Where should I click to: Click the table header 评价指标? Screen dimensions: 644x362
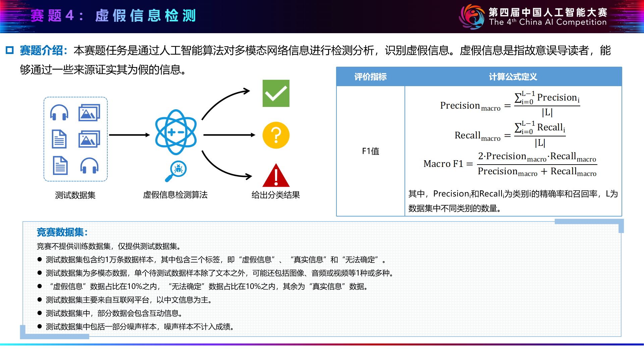coord(370,77)
